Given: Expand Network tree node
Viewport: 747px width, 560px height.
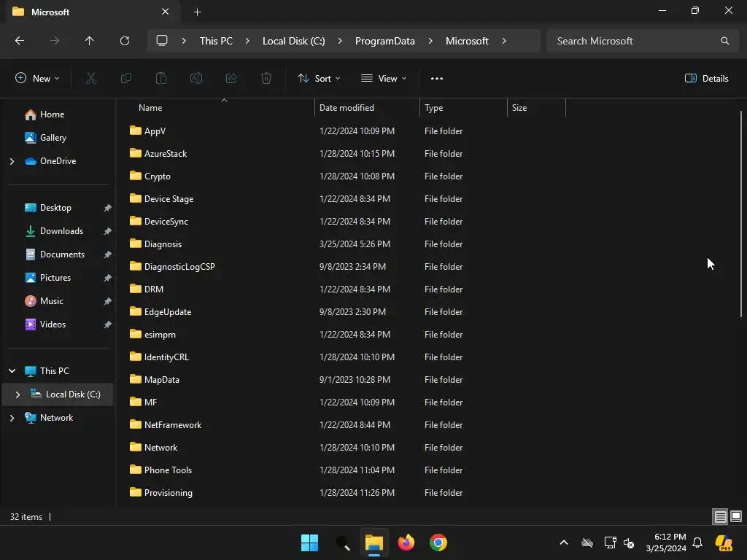Looking at the screenshot, I should click(12, 418).
